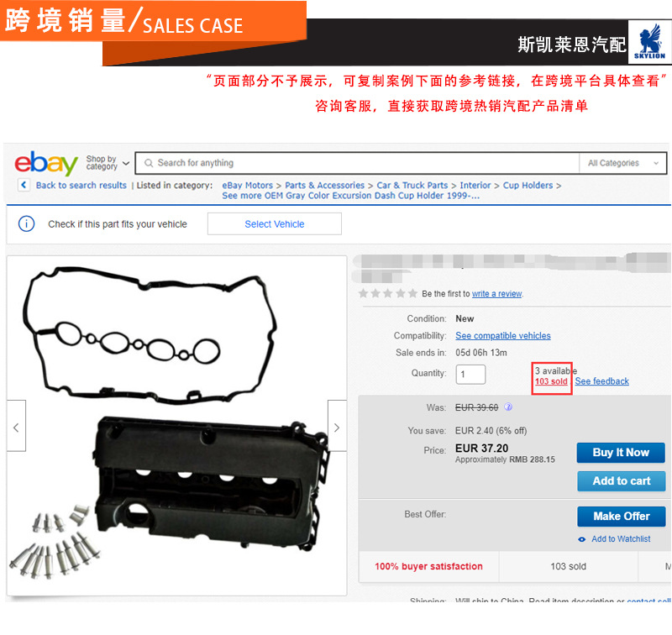
Task: Click the Select Vehicle button
Action: click(x=275, y=223)
